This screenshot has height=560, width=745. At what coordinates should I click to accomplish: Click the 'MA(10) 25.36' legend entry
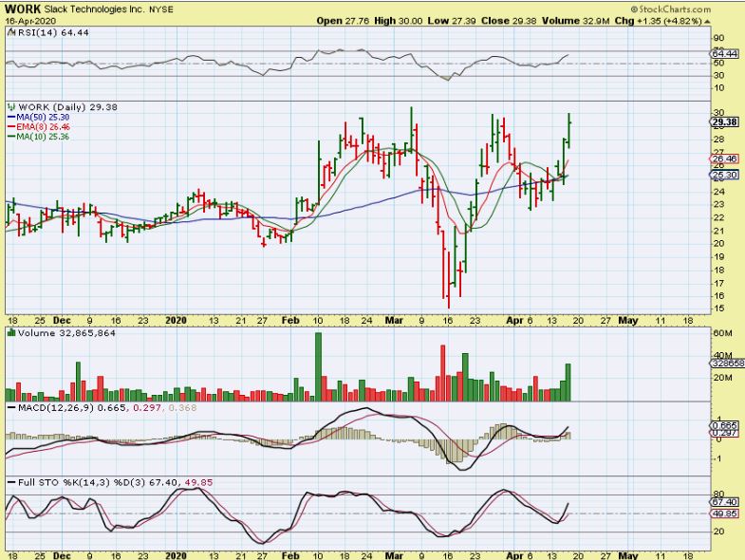[x=43, y=137]
